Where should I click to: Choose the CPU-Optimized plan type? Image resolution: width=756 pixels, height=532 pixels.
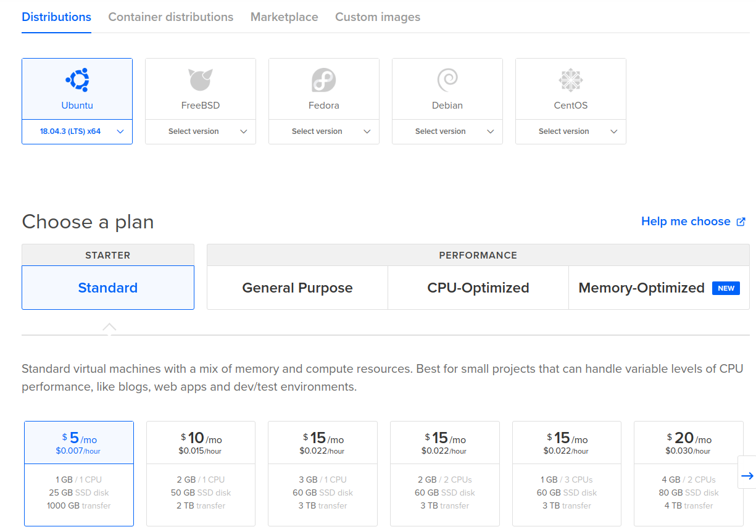click(478, 288)
